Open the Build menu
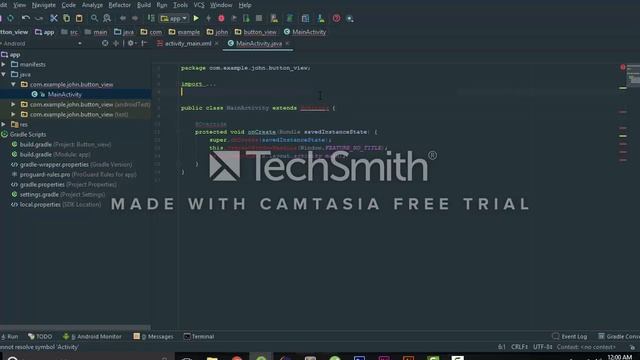 point(144,5)
